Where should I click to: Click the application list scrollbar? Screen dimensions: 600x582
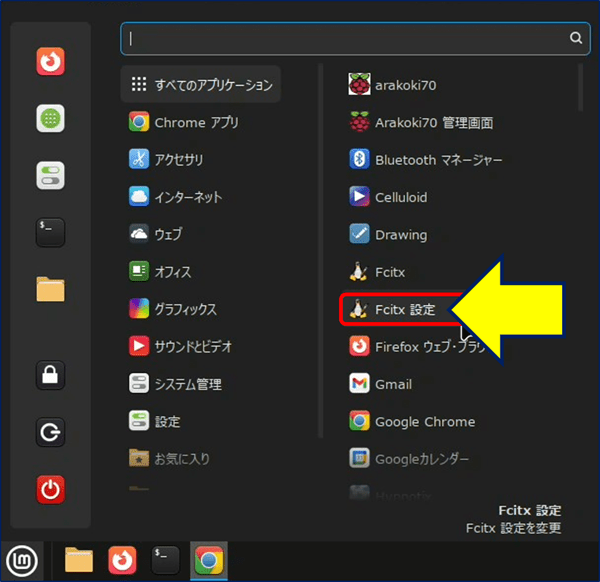tap(580, 87)
